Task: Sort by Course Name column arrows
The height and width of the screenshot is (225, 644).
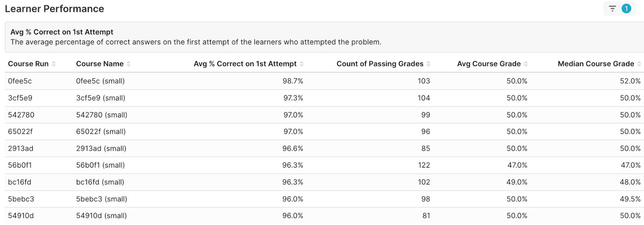Action: click(128, 64)
